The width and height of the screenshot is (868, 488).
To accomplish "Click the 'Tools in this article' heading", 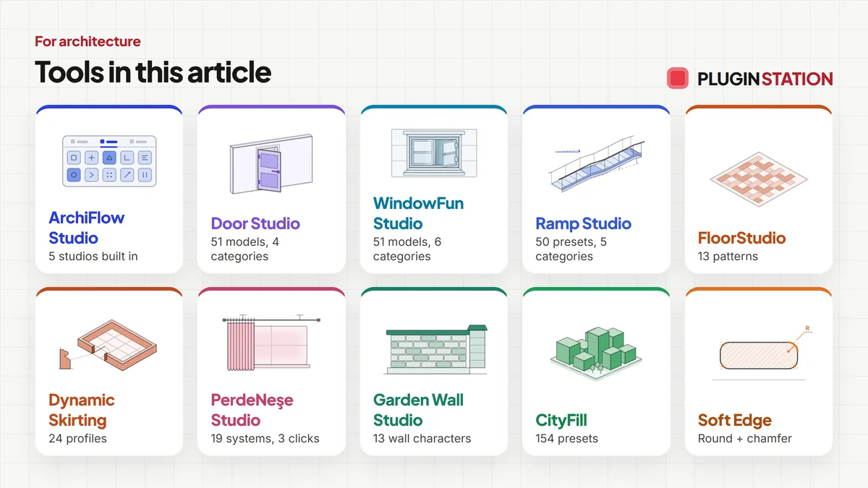I will coord(153,72).
